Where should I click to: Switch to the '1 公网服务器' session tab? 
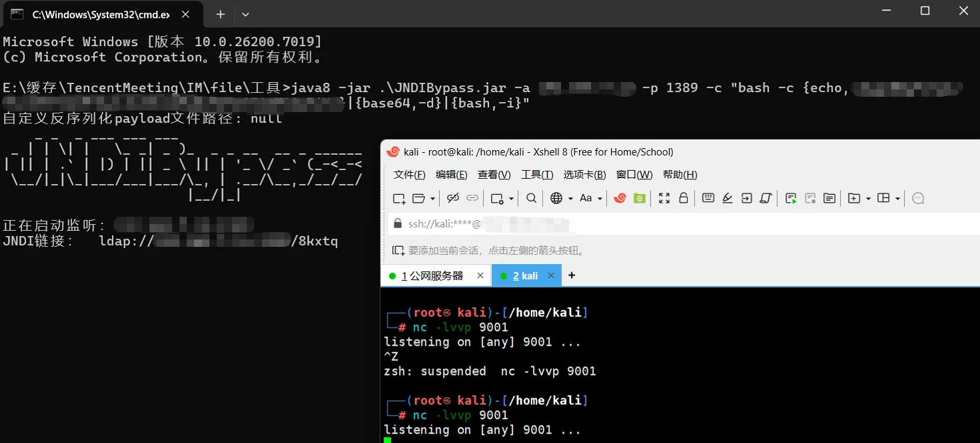click(x=436, y=276)
